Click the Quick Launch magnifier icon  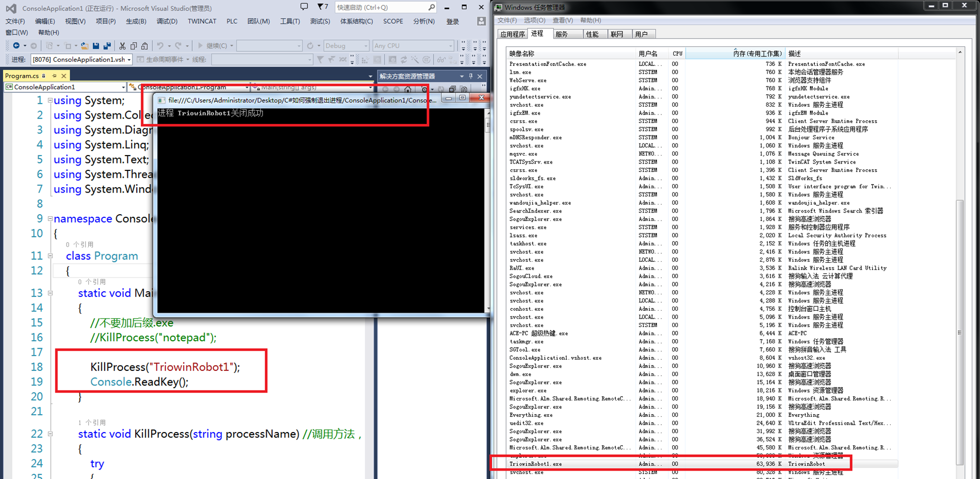coord(431,7)
